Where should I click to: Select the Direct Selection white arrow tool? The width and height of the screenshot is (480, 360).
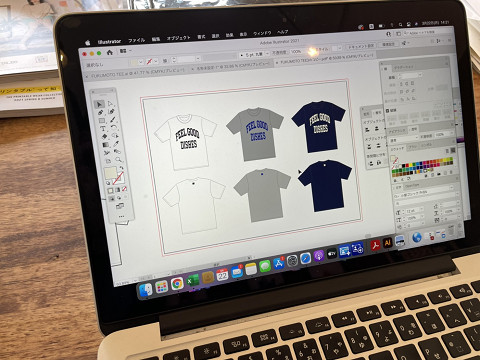point(110,104)
